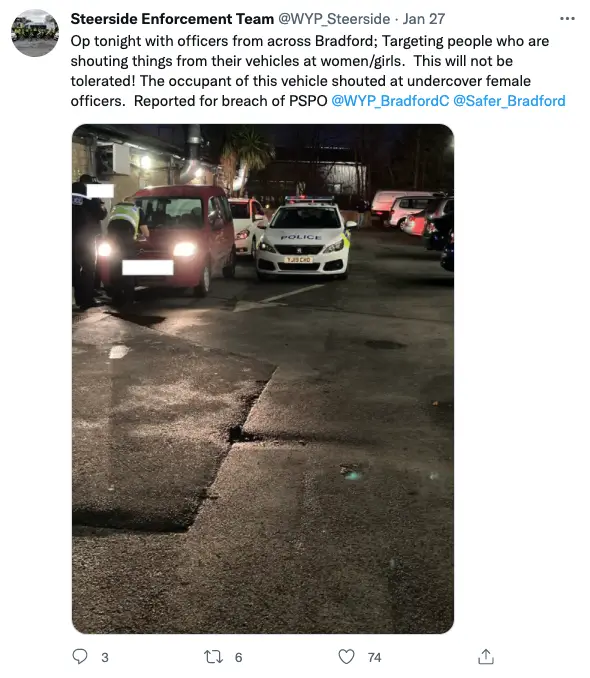Open the Steerside Enforcement Team profile avatar
This screenshot has width=590, height=678.
35,33
